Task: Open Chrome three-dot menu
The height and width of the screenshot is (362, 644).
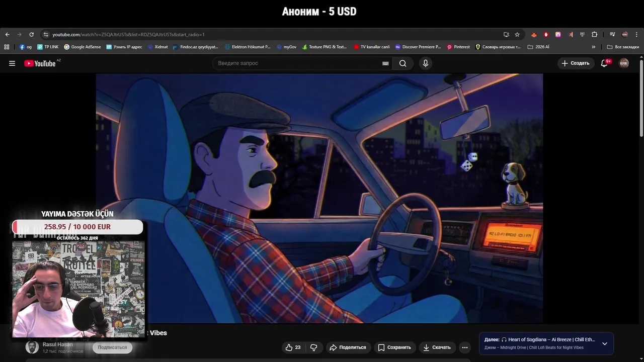Action: click(x=636, y=35)
